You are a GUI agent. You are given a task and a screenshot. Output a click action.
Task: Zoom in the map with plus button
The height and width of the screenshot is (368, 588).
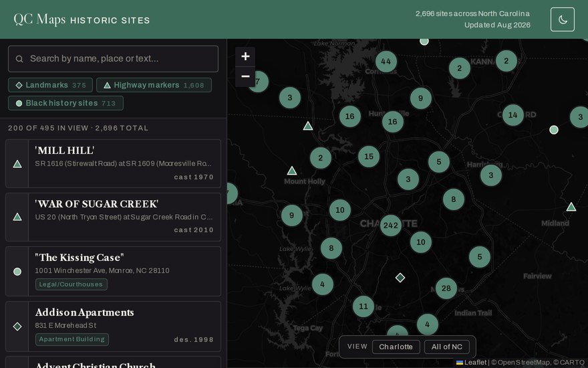click(x=245, y=56)
